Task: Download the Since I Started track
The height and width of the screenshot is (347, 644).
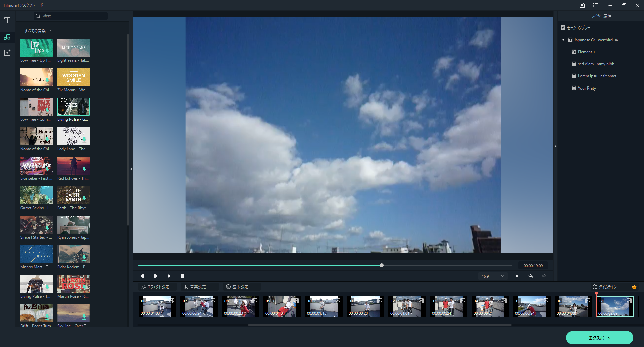Action: 48,228
